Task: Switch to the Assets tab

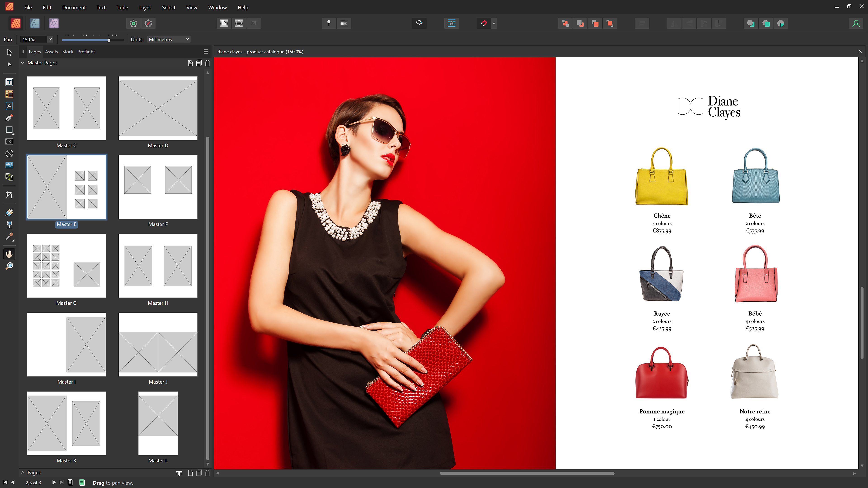Action: click(51, 52)
